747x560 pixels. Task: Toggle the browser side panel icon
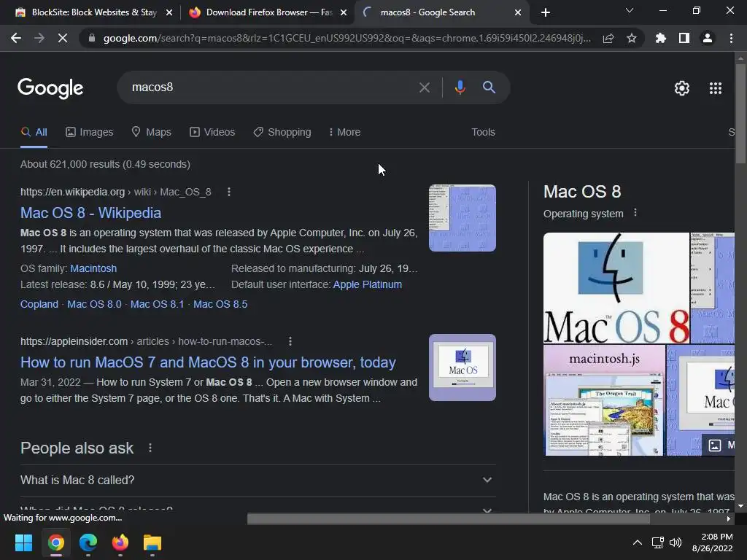(x=684, y=38)
